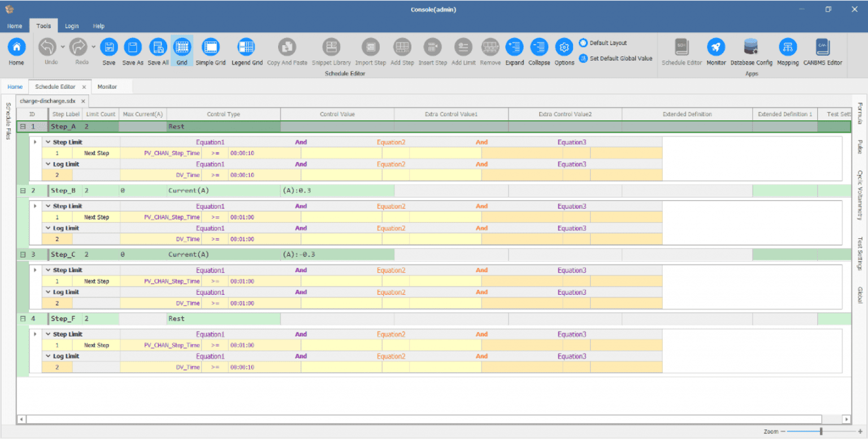Collapse the Step Limit section of Step_A
Image resolution: width=868 pixels, height=440 pixels.
[x=49, y=142]
